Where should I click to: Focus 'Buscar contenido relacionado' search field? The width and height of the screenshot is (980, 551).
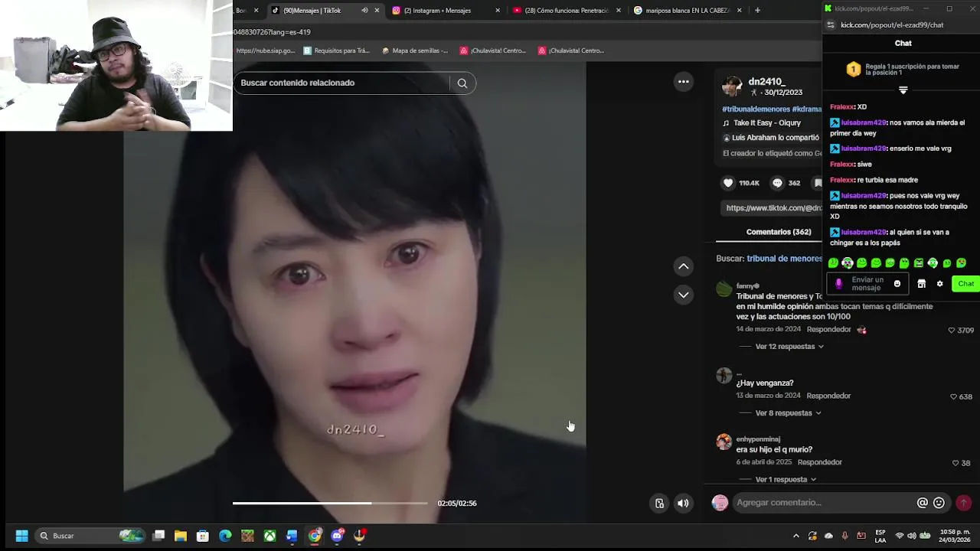click(343, 83)
